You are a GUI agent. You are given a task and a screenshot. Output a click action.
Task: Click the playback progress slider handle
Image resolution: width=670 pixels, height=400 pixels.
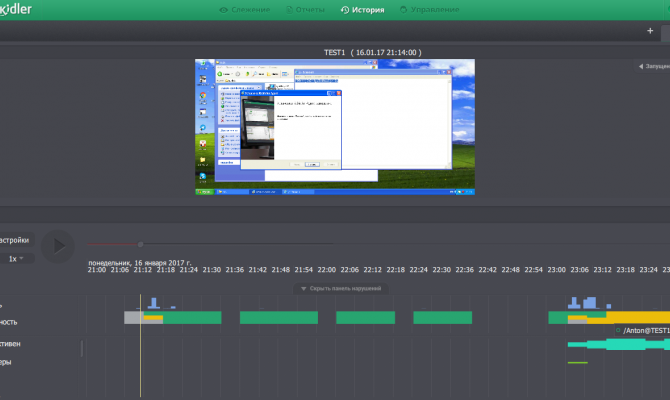[140, 244]
